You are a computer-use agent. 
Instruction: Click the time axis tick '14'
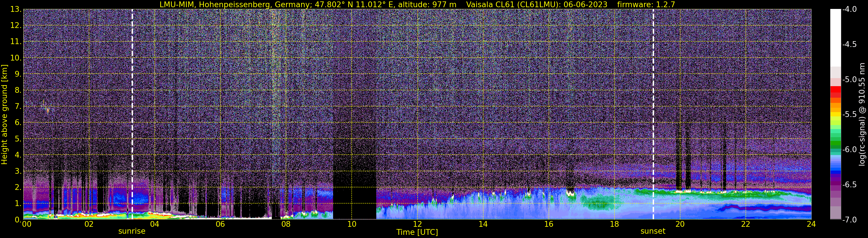(x=483, y=224)
